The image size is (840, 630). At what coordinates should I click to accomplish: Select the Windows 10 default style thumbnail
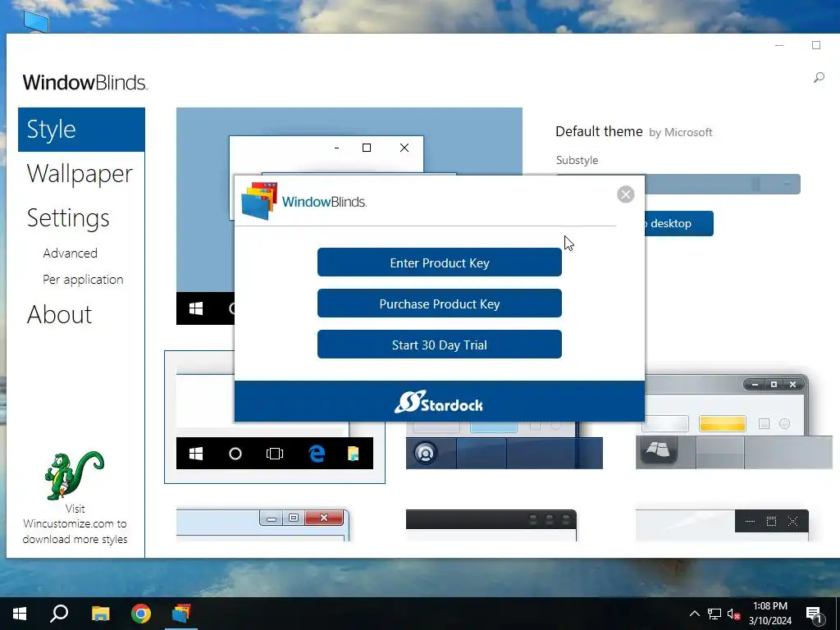pyautogui.click(x=274, y=418)
